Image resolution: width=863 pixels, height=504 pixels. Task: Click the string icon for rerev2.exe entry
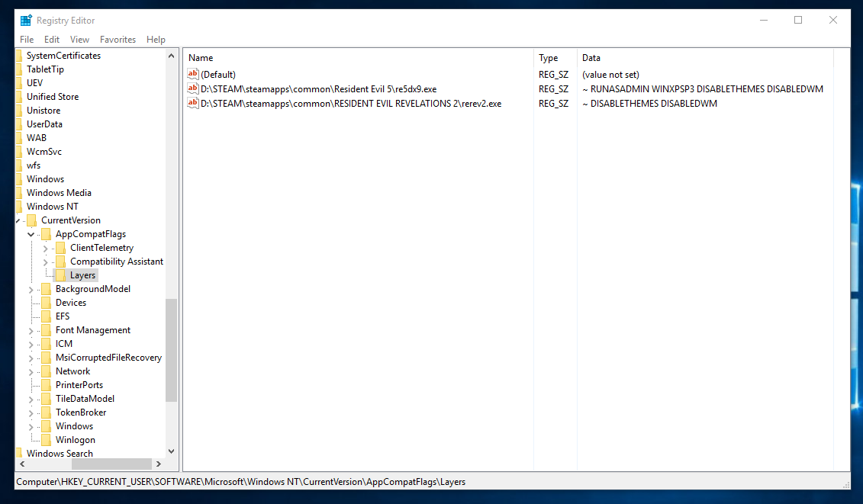192,103
